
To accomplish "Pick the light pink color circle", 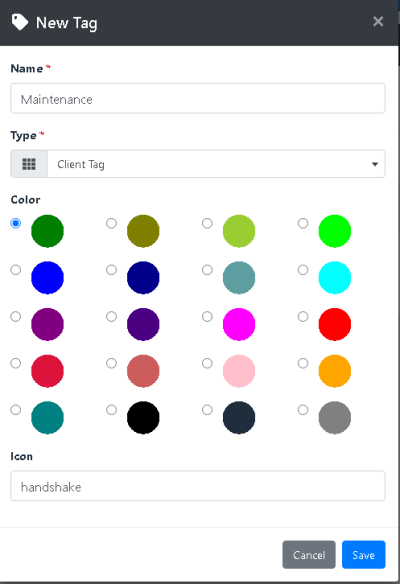I will click(239, 371).
